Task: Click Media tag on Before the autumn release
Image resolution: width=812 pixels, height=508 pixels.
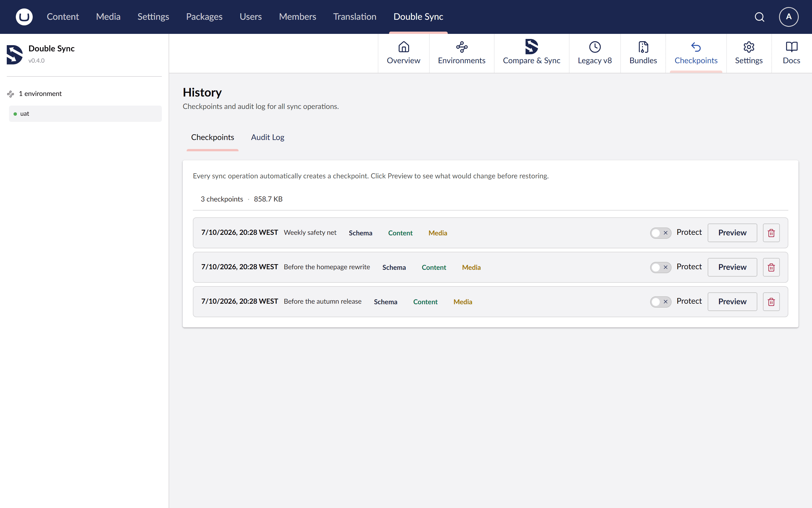Action: click(x=463, y=302)
